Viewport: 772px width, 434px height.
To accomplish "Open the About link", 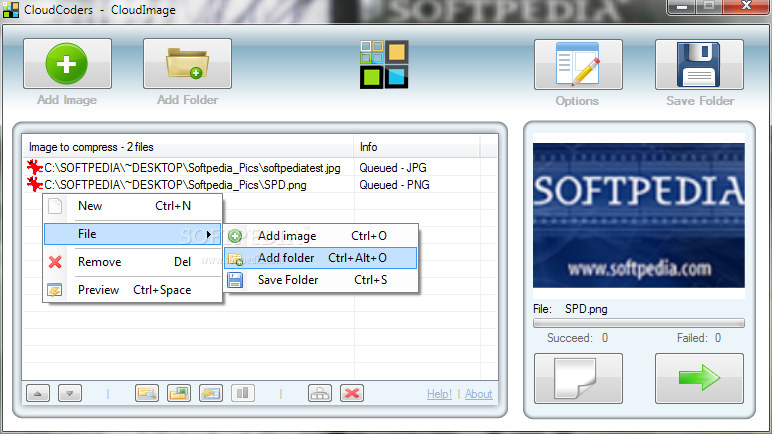I will (x=479, y=394).
